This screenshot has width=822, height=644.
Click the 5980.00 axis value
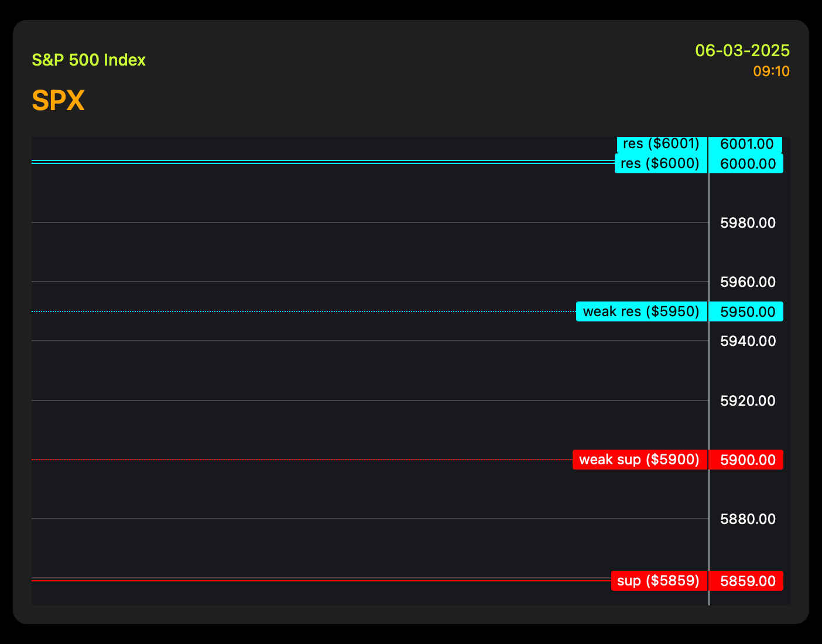(x=748, y=222)
